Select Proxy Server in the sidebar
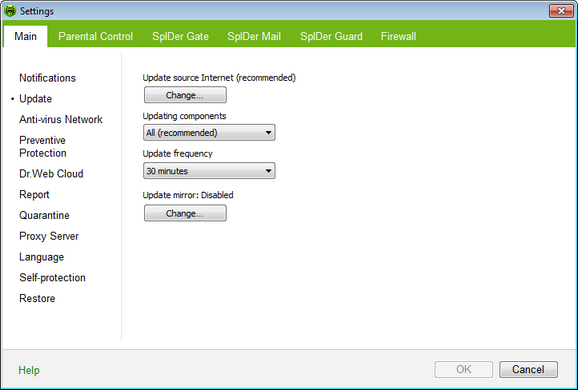This screenshot has height=390, width=578. (x=49, y=236)
